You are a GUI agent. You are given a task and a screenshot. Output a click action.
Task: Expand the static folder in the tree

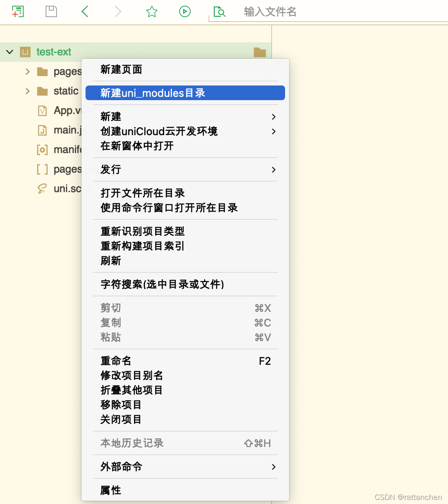pos(27,91)
